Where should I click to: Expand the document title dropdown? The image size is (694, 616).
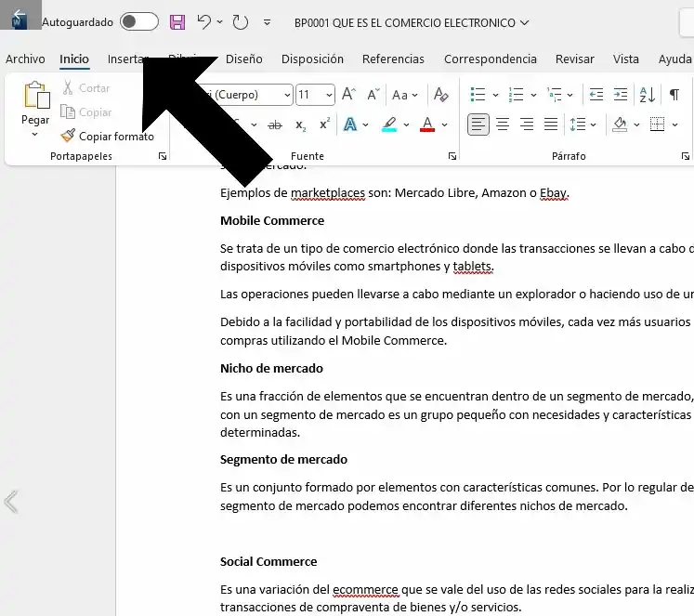(x=525, y=22)
